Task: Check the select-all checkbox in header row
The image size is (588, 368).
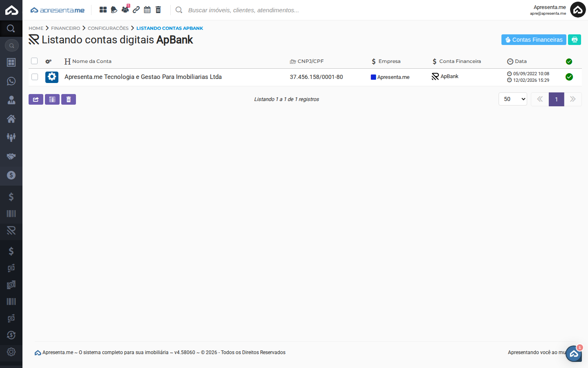Action: [34, 61]
